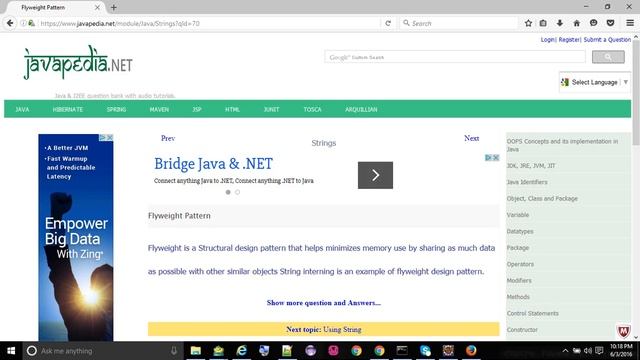Select the second ad carousel dot
The image size is (640, 360).
pyautogui.click(x=237, y=192)
